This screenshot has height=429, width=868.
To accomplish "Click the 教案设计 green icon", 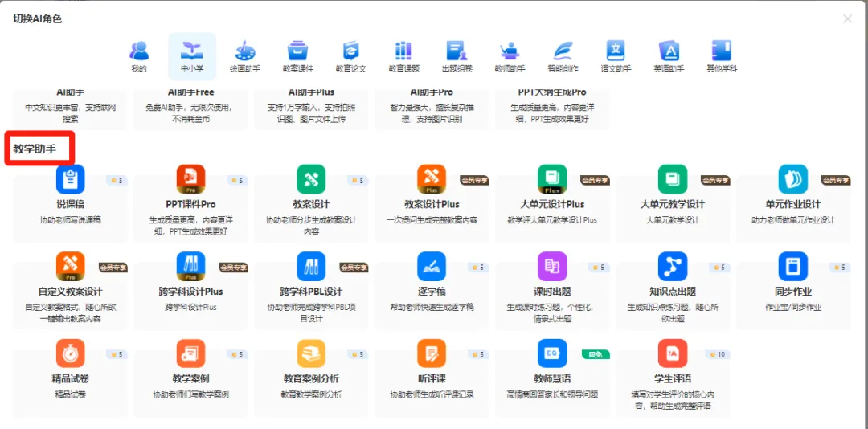I will point(311,179).
